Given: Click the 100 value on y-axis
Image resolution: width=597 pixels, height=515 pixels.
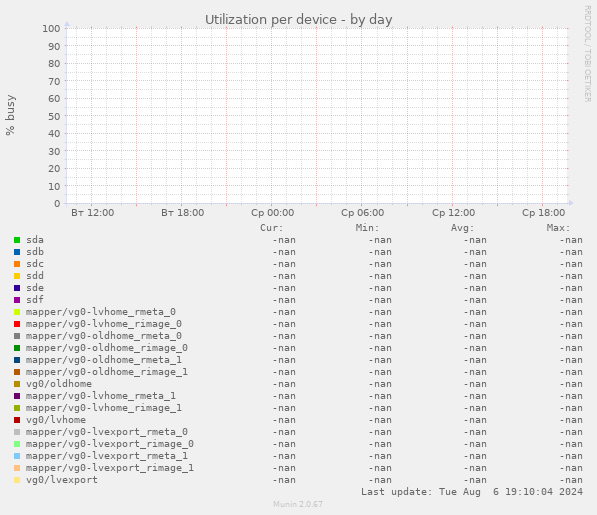Looking at the screenshot, I should point(51,29).
